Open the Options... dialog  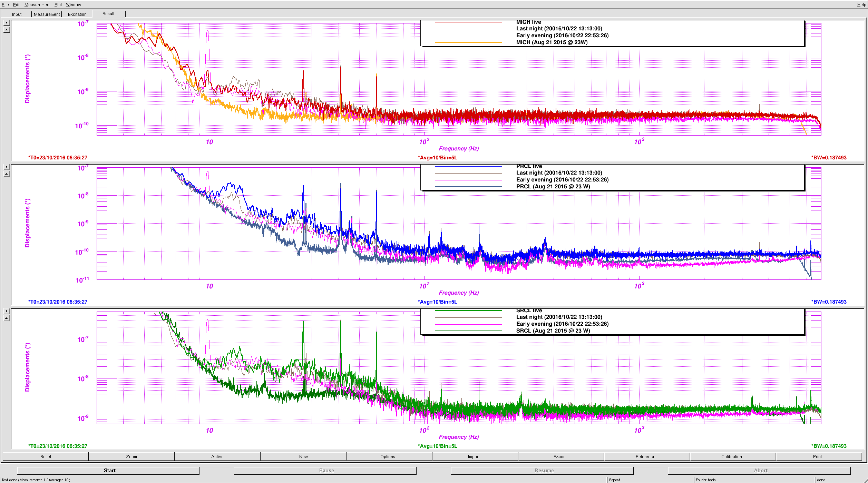(x=389, y=456)
